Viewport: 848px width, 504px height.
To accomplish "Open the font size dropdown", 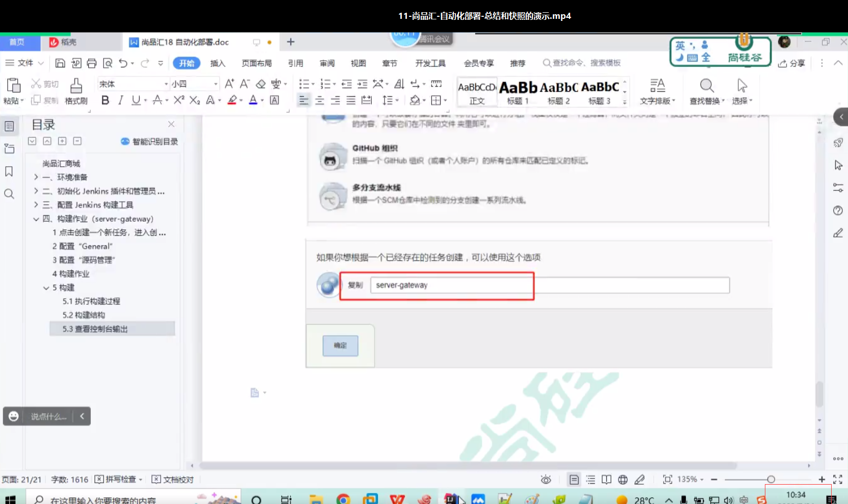I will pos(216,84).
